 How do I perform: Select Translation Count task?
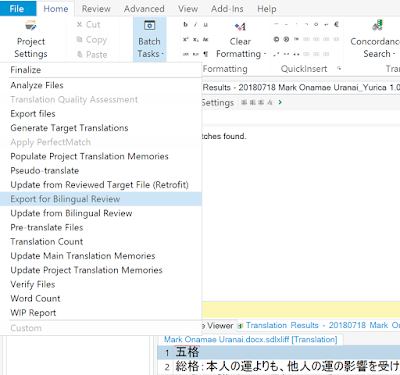tap(101, 242)
